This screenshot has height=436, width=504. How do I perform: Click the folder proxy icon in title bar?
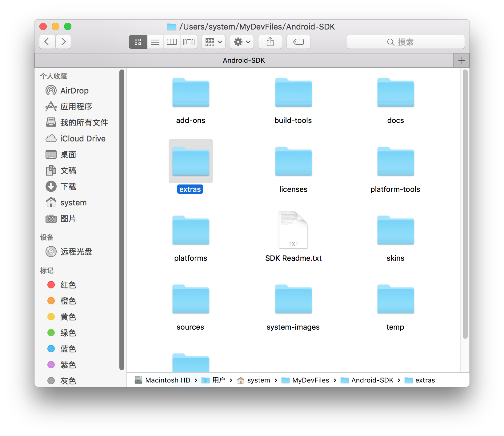coord(172,27)
